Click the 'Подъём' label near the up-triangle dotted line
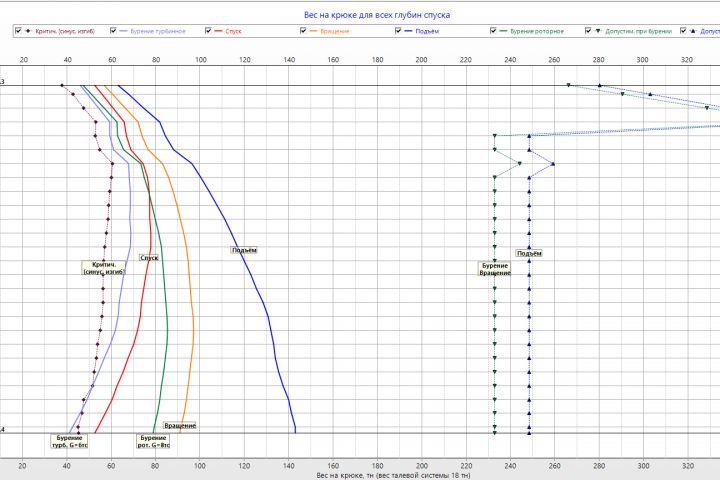This screenshot has height=480, width=720. click(x=529, y=253)
